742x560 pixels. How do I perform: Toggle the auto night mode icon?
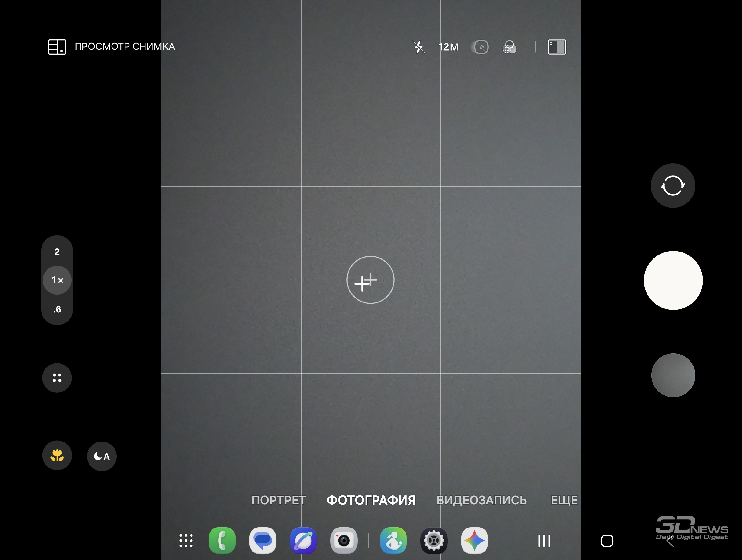[x=102, y=456]
